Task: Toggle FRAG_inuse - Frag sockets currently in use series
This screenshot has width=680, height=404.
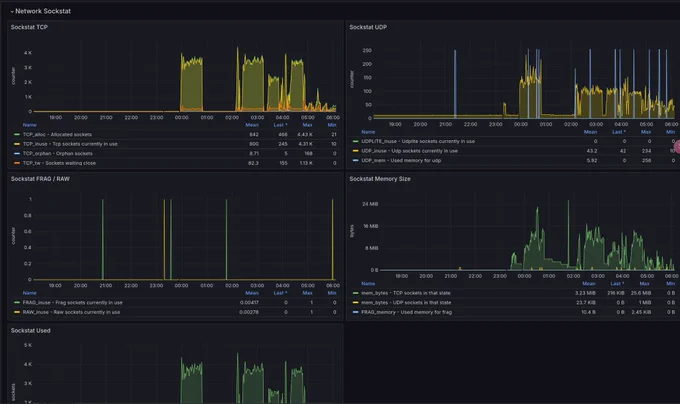Action: [x=72, y=303]
